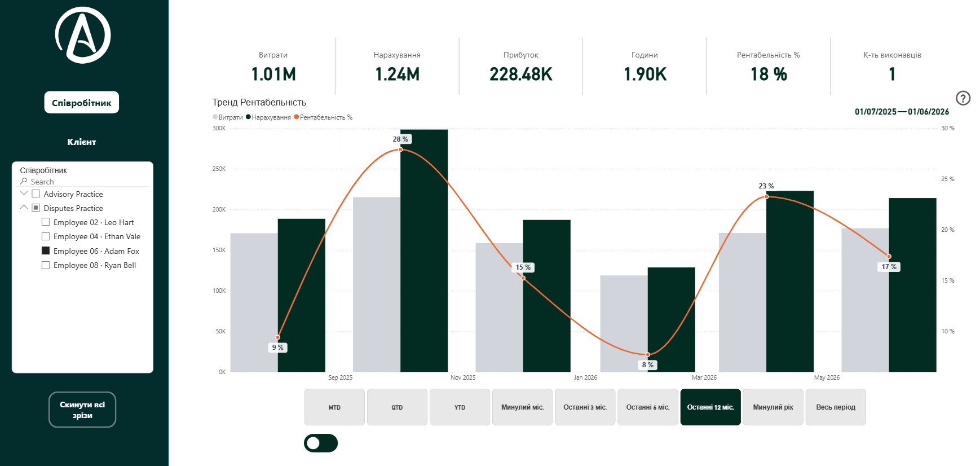Switch to Весь період
Image resolution: width=980 pixels, height=466 pixels.
pos(836,407)
